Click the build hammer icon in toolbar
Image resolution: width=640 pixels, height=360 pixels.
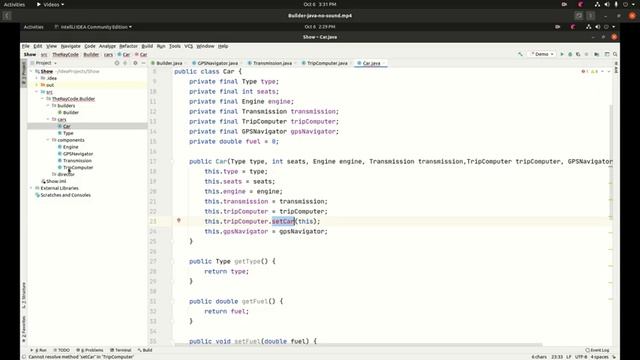520,54
